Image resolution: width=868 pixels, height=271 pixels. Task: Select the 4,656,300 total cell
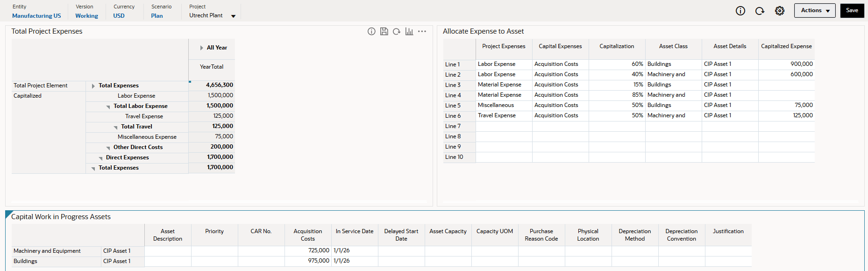point(212,85)
